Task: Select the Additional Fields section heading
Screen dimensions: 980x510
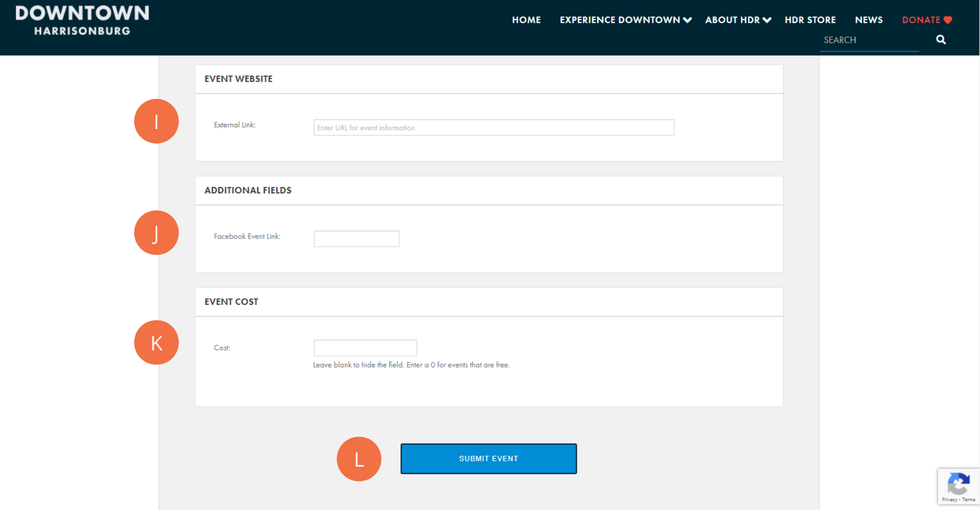Action: coord(248,190)
